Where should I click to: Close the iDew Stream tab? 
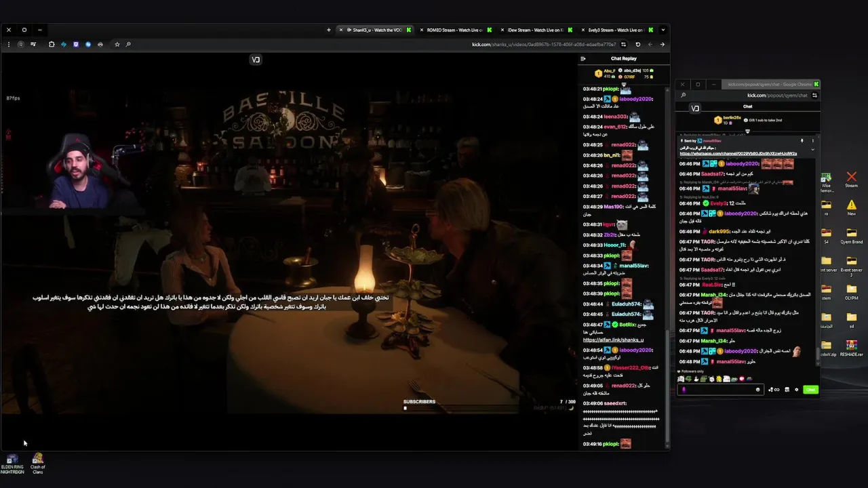[502, 30]
